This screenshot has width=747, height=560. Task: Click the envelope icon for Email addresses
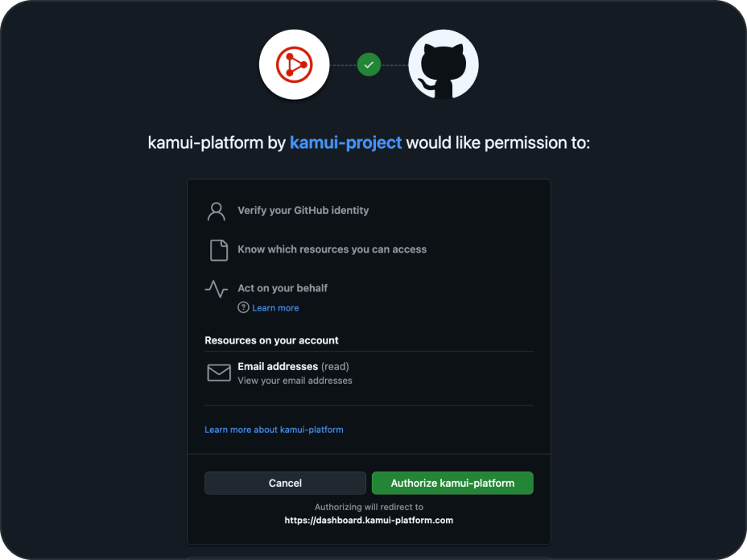[x=219, y=373]
